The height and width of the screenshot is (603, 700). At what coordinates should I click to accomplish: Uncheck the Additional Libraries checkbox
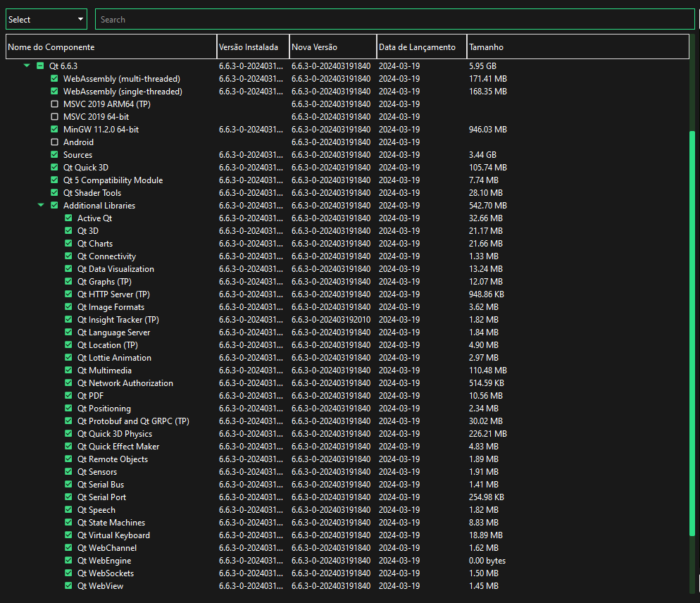coord(54,206)
